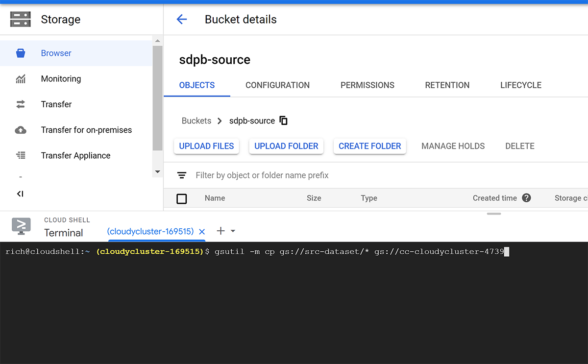
Task: Go to the Transfer section
Action: [x=76, y=104]
